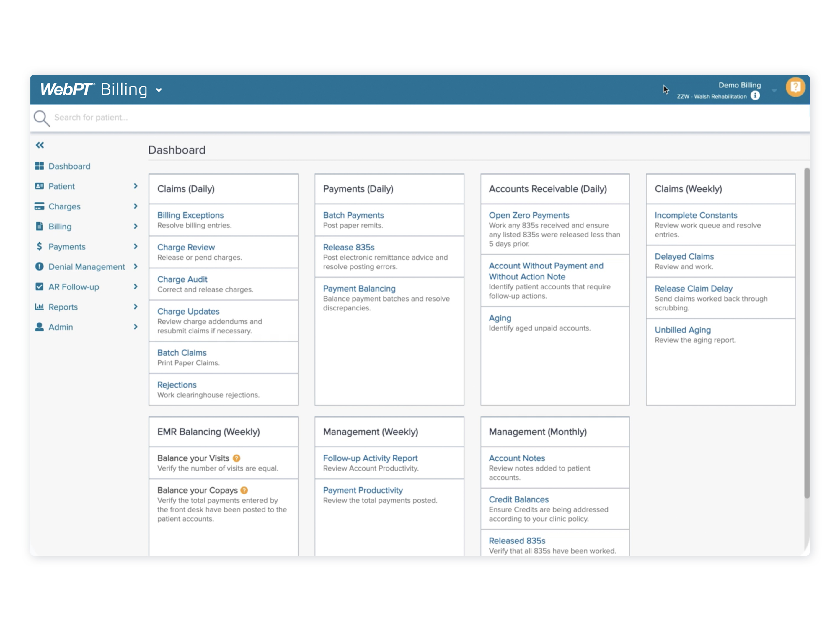Select the Charges card icon
This screenshot has height=630, width=840.
pos(39,206)
